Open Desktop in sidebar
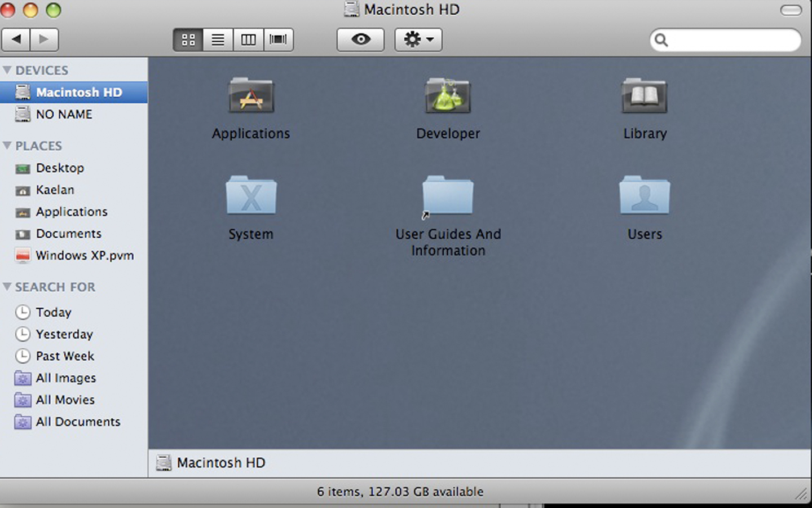 pos(74,168)
